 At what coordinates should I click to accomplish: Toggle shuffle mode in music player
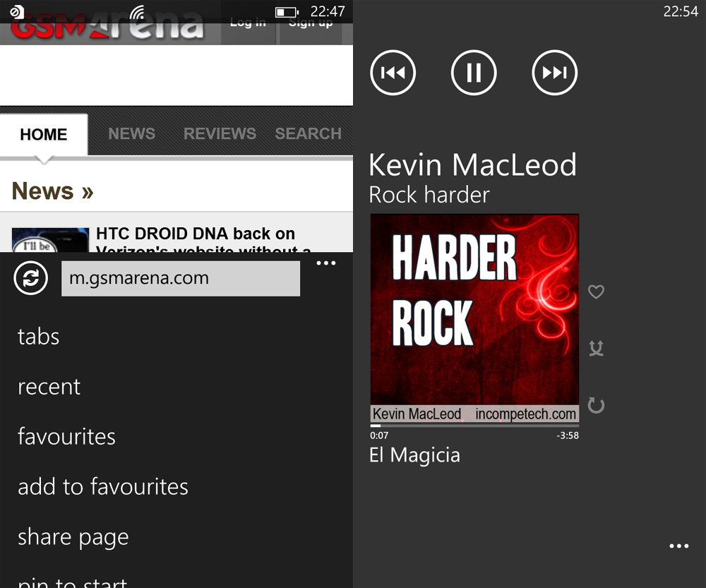pos(596,348)
